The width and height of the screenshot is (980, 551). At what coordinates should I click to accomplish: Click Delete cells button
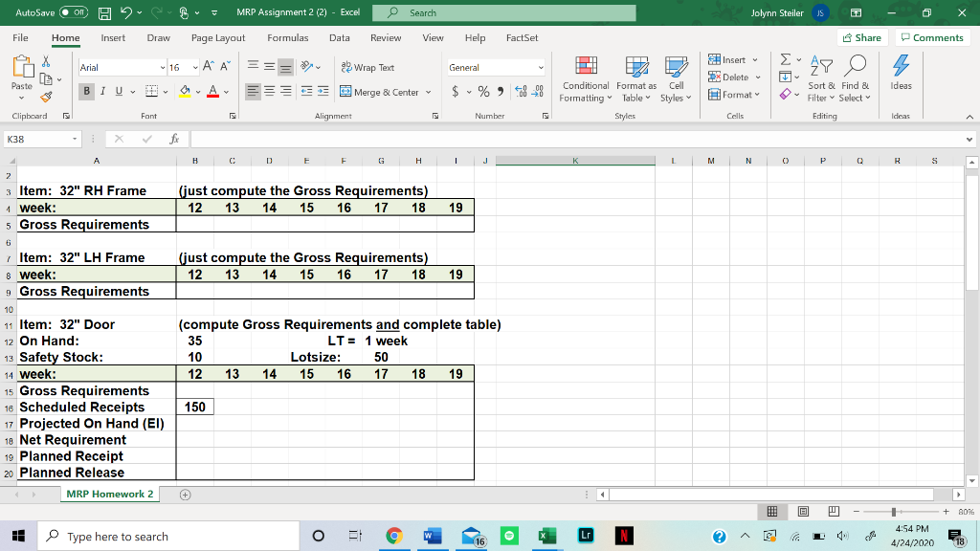734,77
